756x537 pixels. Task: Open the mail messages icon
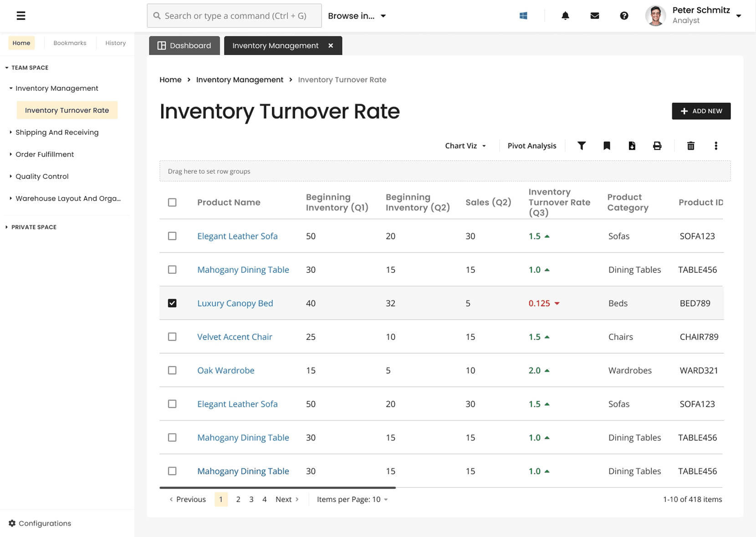(594, 16)
